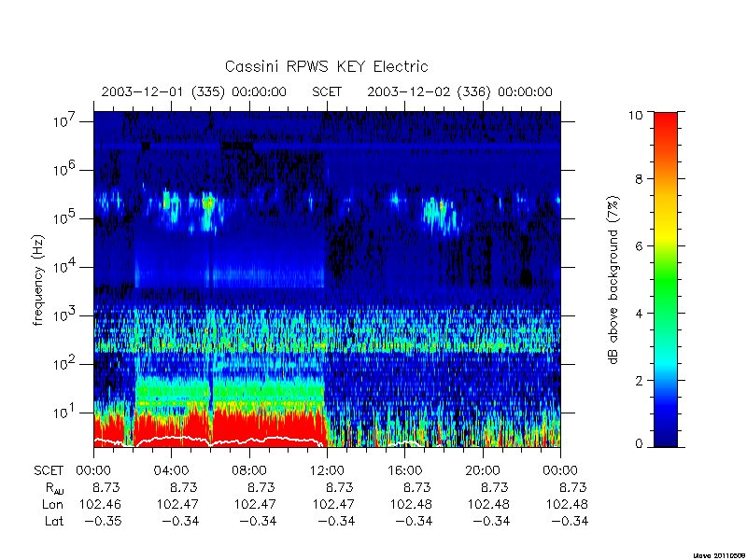Image resolution: width=747 pixels, height=560 pixels.
Task: Select the end date "2003-12-02 (336) 00:00:00"
Action: (x=459, y=91)
